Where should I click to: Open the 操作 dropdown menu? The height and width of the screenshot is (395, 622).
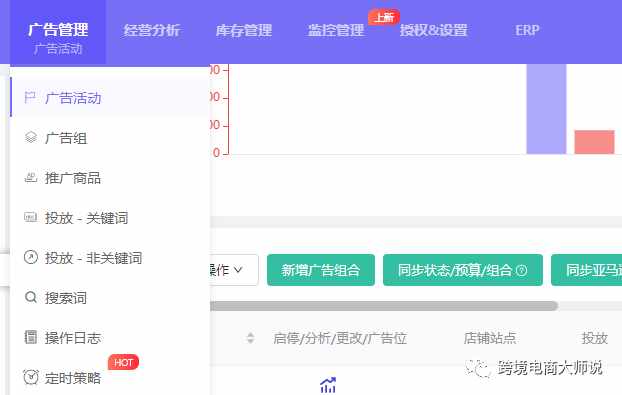(x=234, y=270)
